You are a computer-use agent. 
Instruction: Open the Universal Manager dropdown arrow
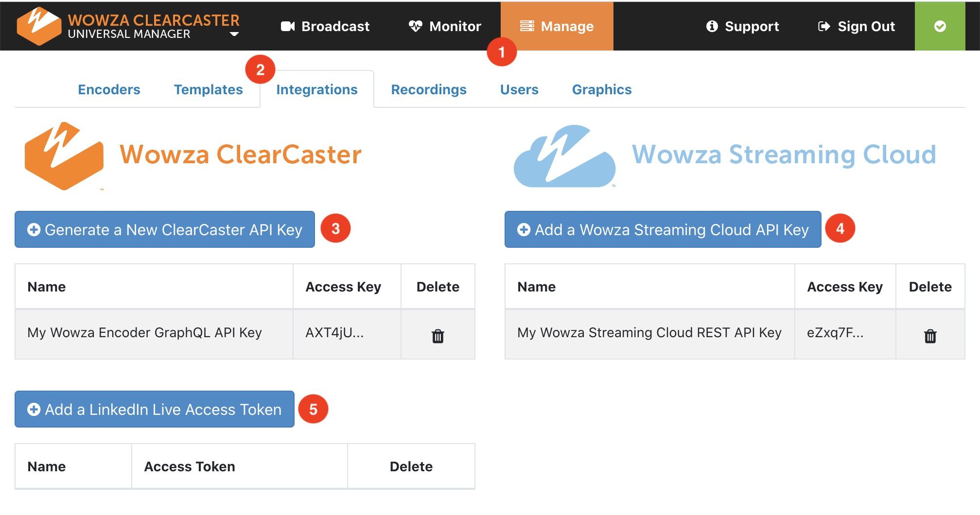[234, 34]
